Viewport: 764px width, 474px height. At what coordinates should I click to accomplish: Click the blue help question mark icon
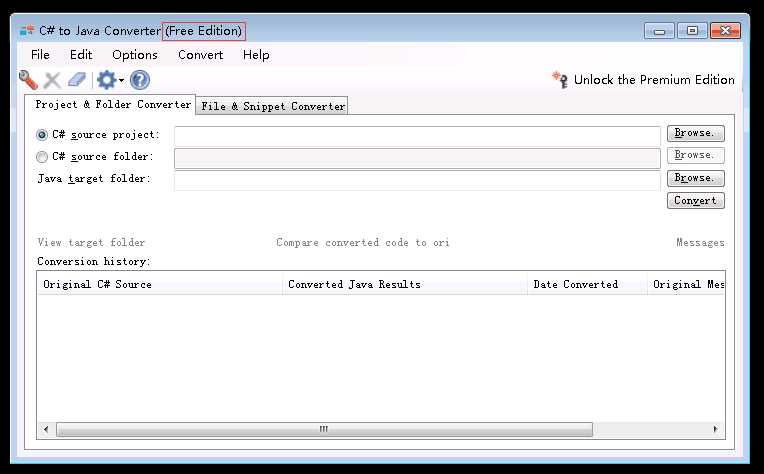(x=140, y=80)
